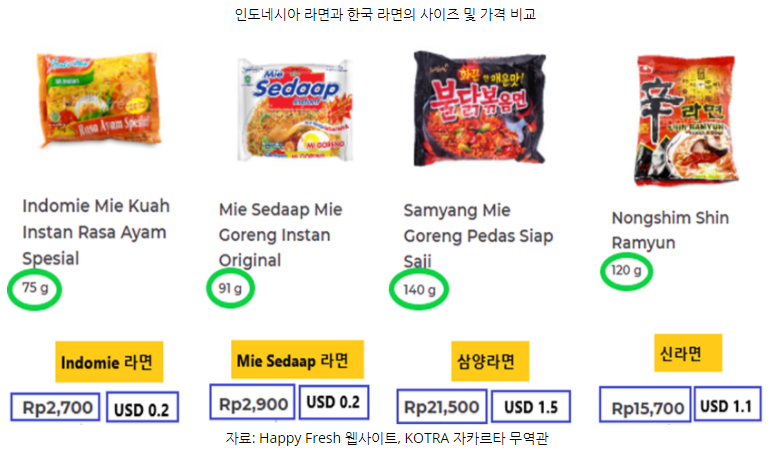
Task: Click the circled 140 g weight label
Action: [419, 290]
